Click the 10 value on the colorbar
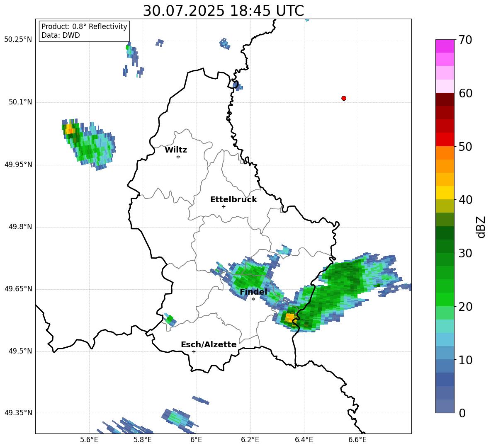 (465, 360)
